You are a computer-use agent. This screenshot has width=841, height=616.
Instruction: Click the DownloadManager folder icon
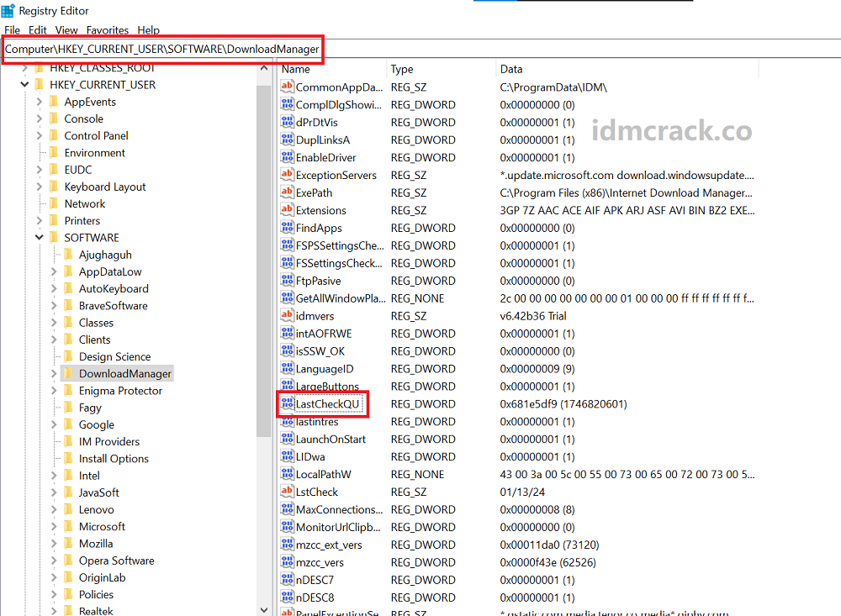pyautogui.click(x=68, y=373)
